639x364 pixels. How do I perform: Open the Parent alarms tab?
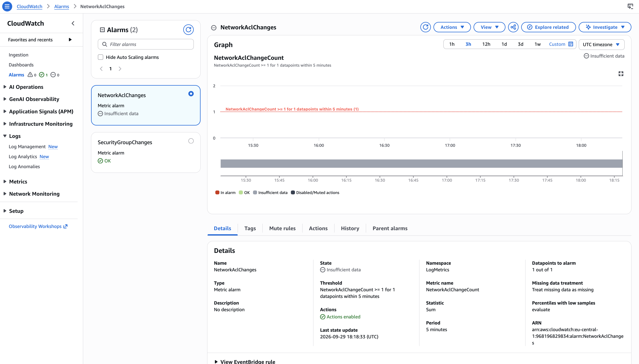390,228
